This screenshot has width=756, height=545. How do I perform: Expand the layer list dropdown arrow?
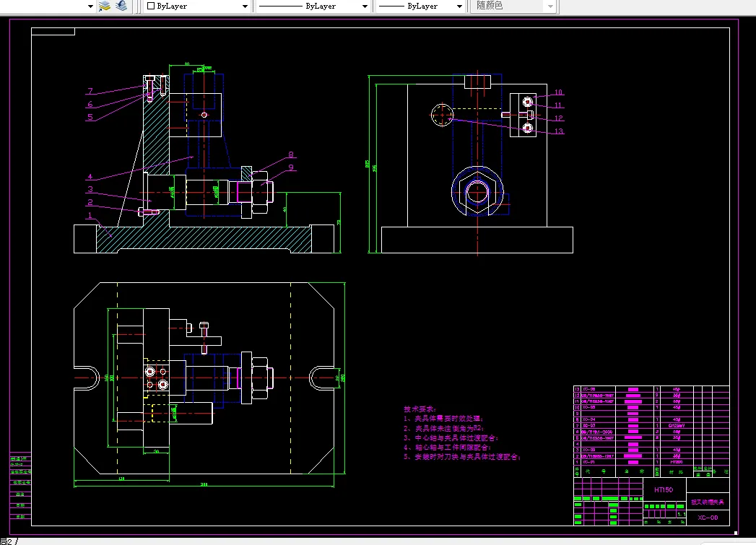[x=90, y=6]
